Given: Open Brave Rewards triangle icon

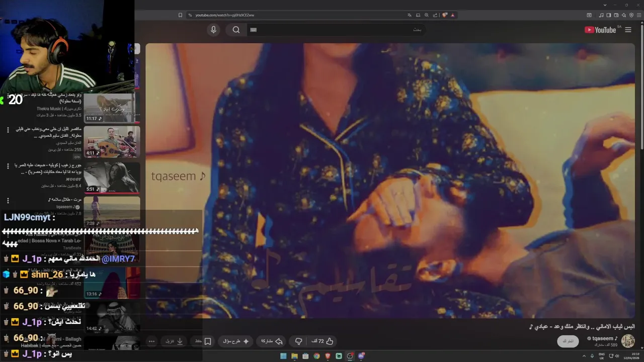Looking at the screenshot, I should pyautogui.click(x=453, y=15).
